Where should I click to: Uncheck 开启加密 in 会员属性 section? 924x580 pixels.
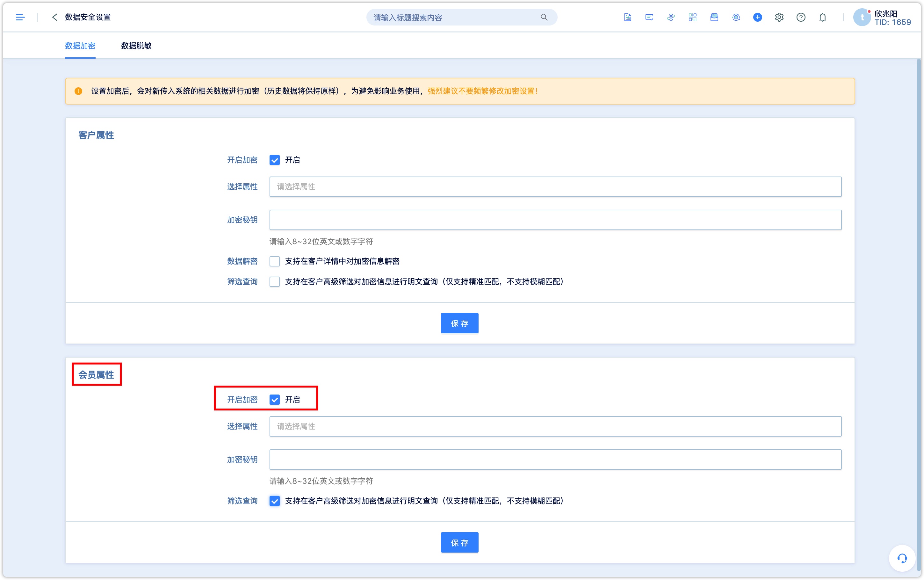pos(275,400)
